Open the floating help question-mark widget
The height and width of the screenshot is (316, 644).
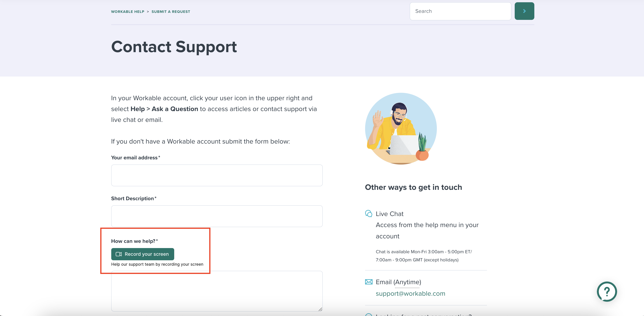[607, 291]
